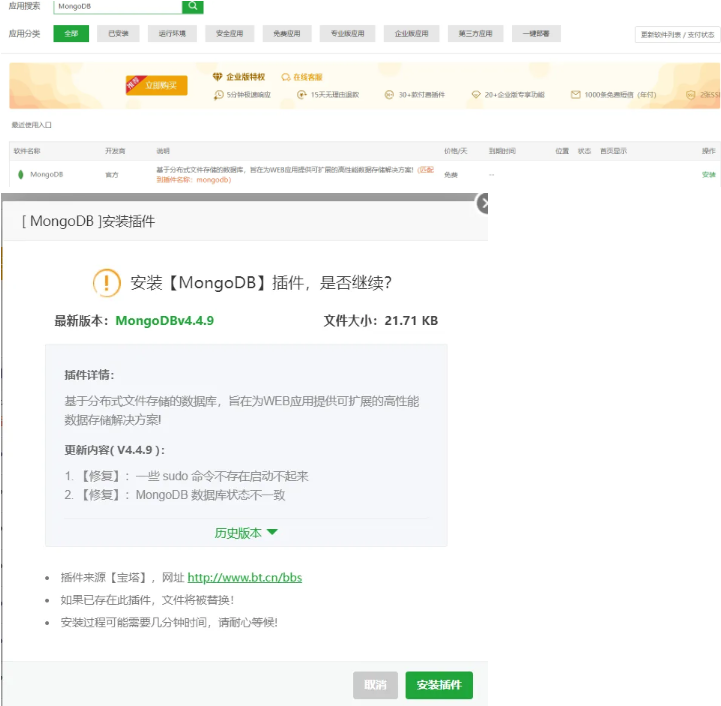Click 文件大小: 21.71 KB text
The width and height of the screenshot is (721, 706).
(x=381, y=321)
